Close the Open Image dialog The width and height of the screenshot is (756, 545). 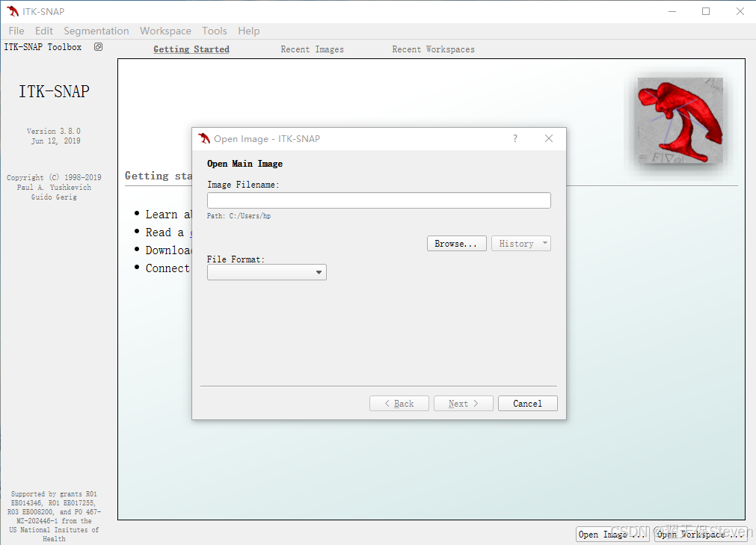(549, 138)
